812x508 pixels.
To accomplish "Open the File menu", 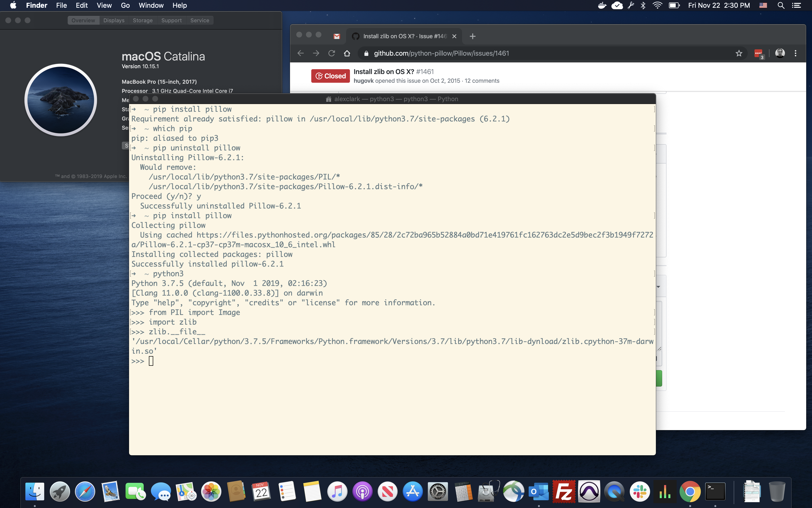I will [61, 5].
